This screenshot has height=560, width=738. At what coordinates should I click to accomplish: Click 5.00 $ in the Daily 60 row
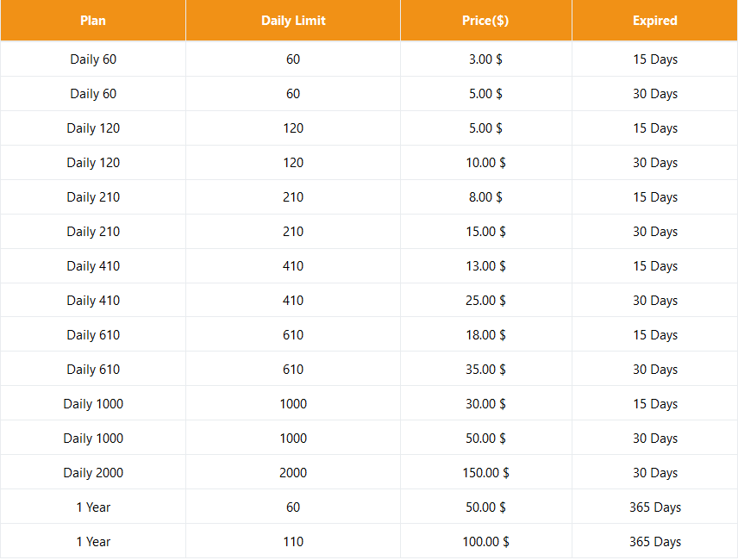click(x=485, y=94)
